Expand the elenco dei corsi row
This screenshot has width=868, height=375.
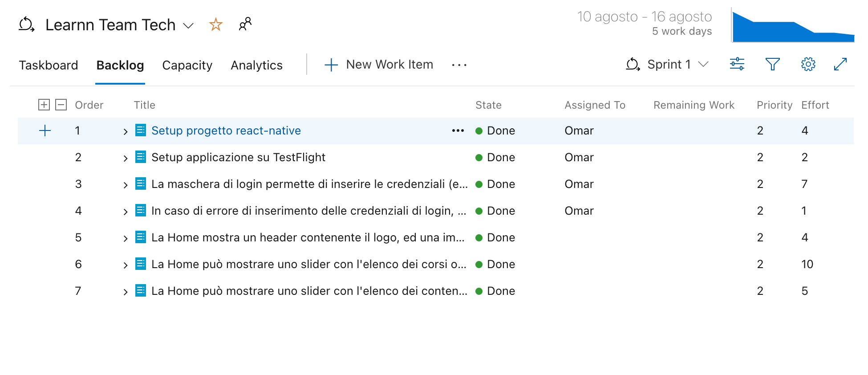pyautogui.click(x=126, y=265)
